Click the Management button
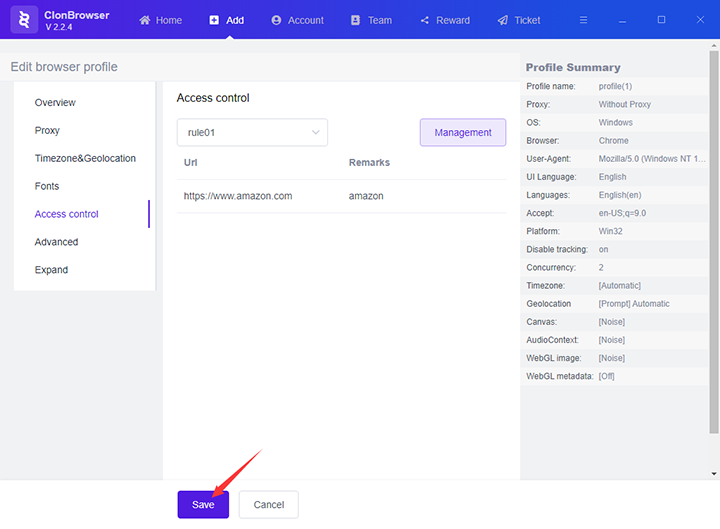The height and width of the screenshot is (529, 720). pyautogui.click(x=463, y=133)
